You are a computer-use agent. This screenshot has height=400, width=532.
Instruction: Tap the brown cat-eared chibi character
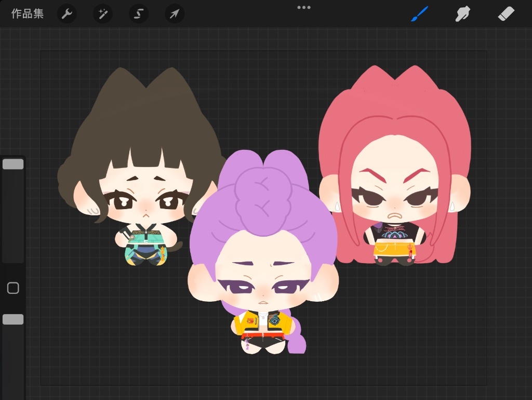[x=141, y=166]
